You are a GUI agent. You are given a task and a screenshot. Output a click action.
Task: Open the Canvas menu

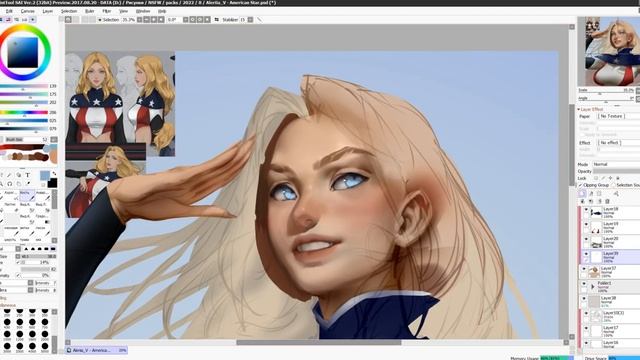tap(27, 11)
